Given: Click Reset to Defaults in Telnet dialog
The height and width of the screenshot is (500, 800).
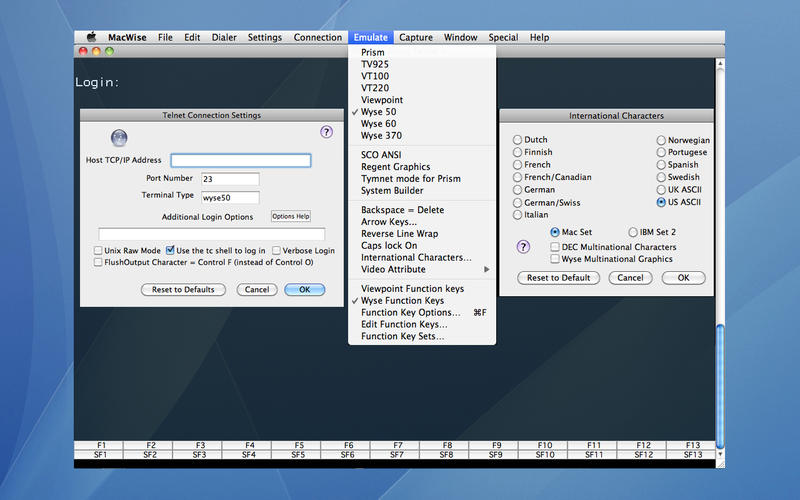Looking at the screenshot, I should pos(183,290).
